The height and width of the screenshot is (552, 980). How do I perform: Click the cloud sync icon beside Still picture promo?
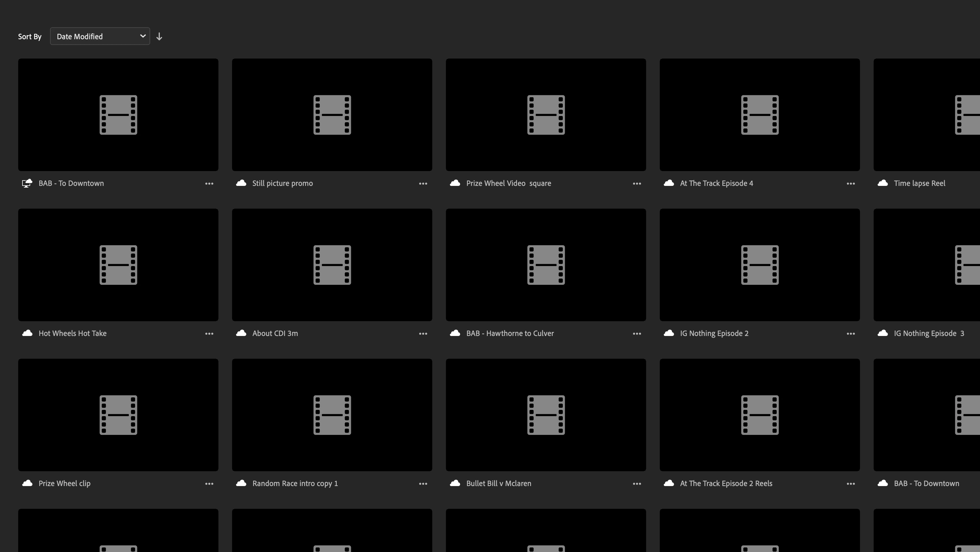coord(241,183)
